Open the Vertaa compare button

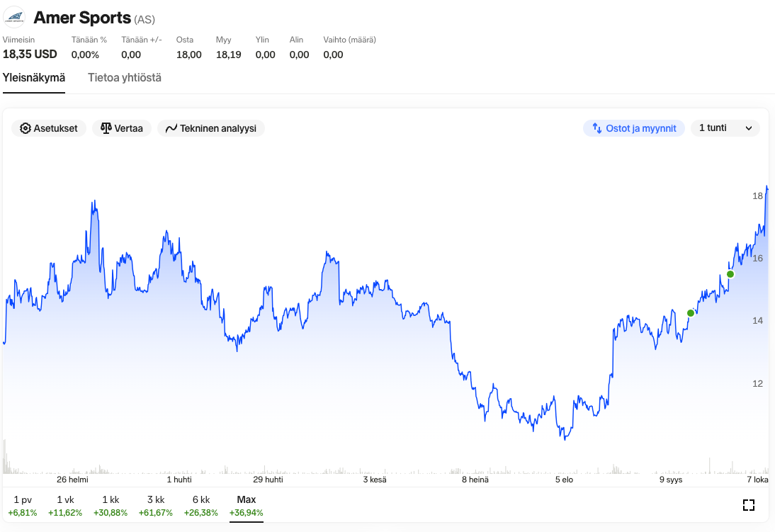(x=122, y=128)
